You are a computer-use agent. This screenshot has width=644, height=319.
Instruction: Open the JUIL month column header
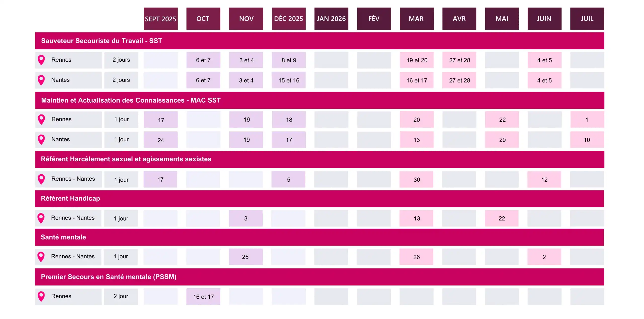coord(587,19)
